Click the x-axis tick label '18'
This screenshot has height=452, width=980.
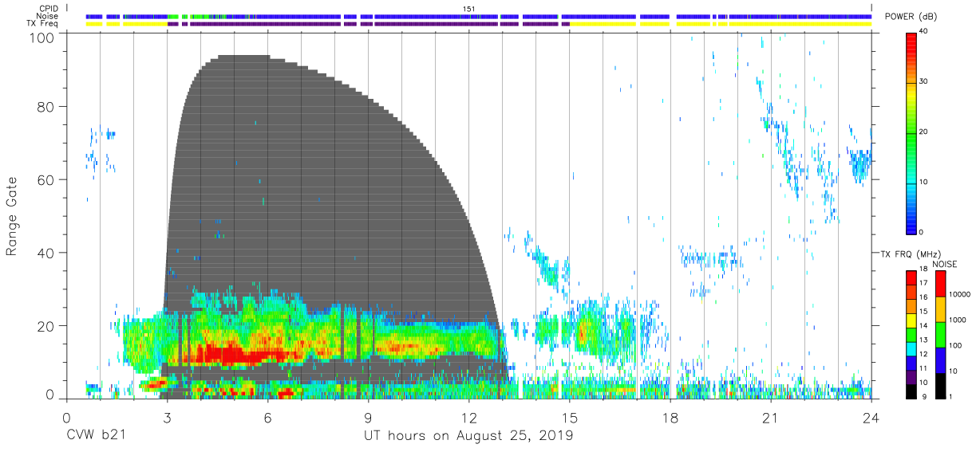click(670, 418)
